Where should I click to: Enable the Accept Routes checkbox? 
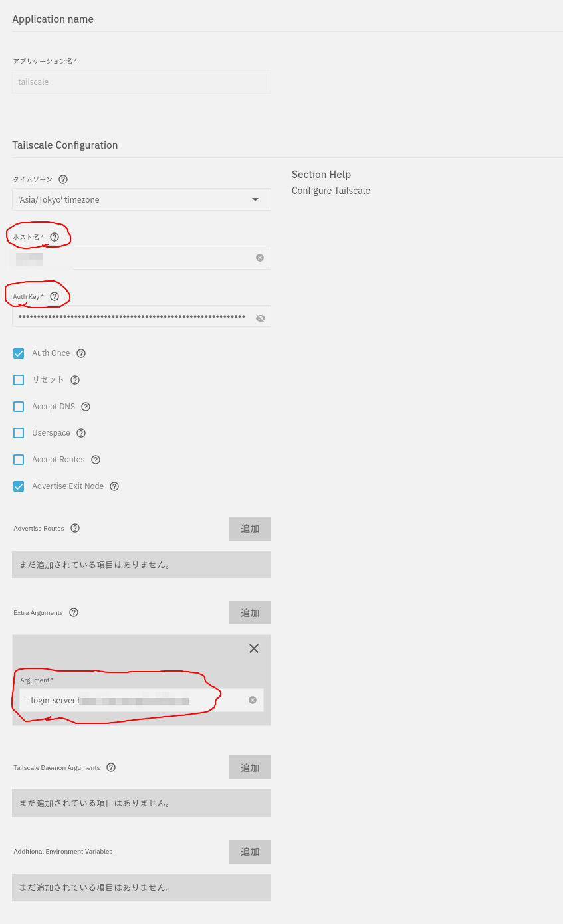coord(19,460)
